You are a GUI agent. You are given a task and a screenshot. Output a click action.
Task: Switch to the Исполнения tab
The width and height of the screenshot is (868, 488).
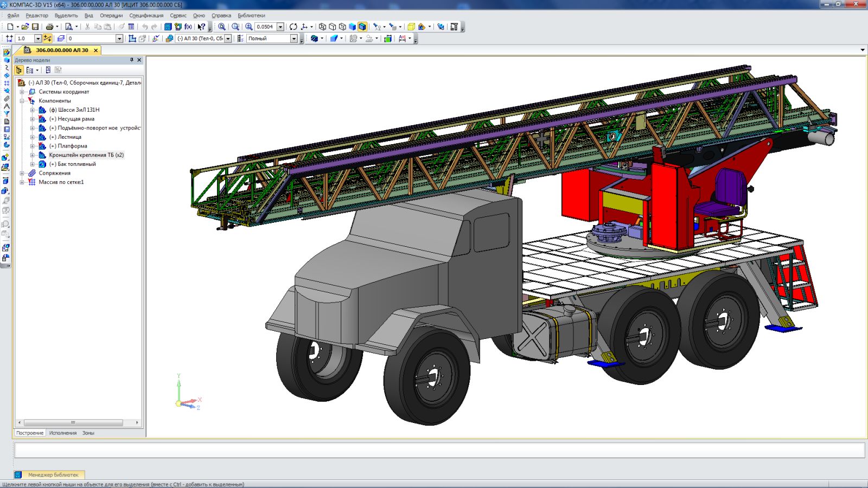[63, 433]
